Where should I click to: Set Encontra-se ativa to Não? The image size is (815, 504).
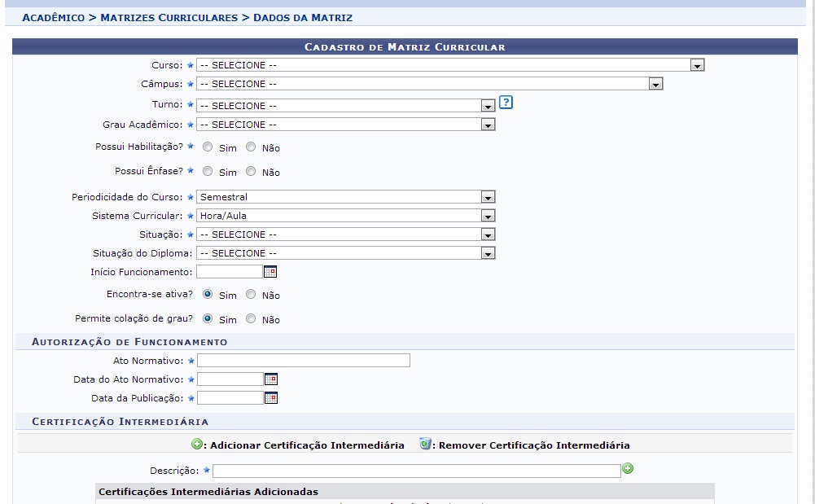click(251, 294)
